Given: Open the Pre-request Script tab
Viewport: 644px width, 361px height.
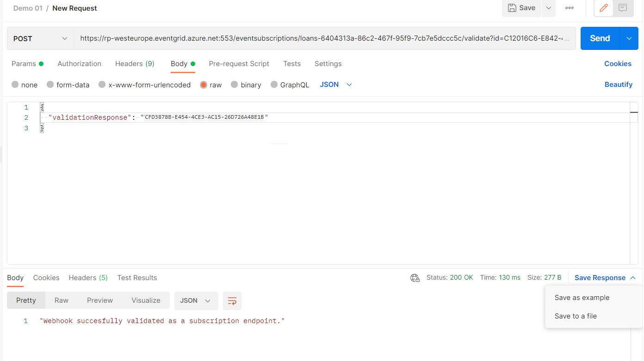Looking at the screenshot, I should pyautogui.click(x=239, y=64).
